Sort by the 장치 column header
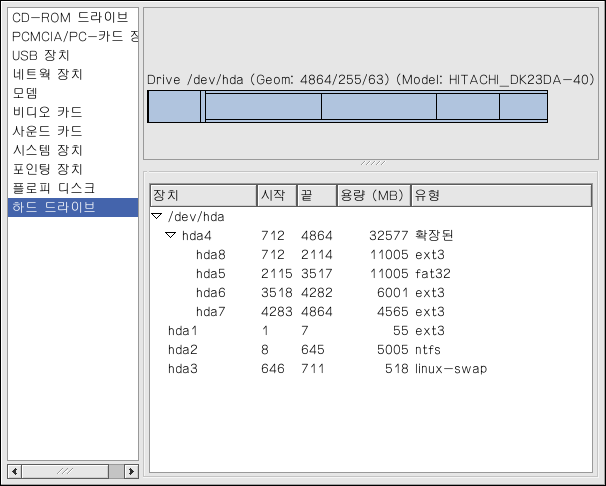 tap(202, 195)
